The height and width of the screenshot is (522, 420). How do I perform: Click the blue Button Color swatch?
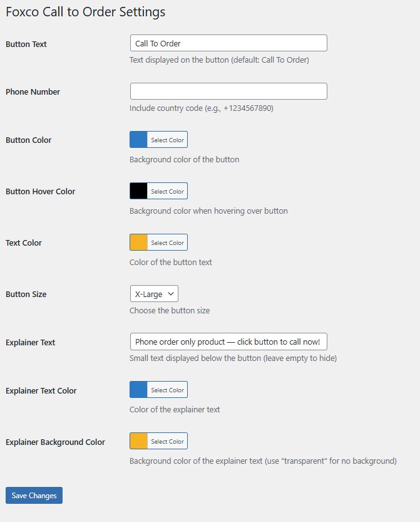tap(138, 140)
